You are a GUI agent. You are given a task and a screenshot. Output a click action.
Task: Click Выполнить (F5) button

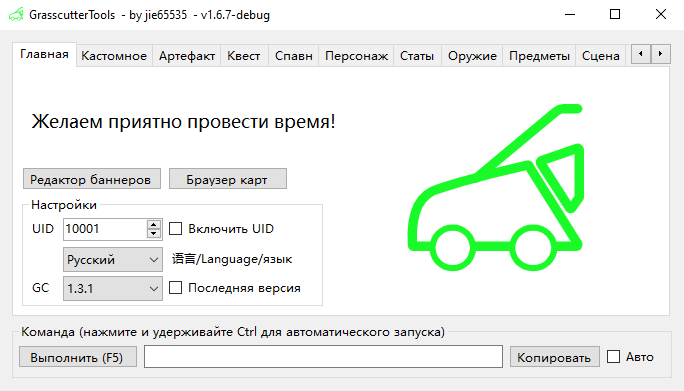(x=78, y=357)
